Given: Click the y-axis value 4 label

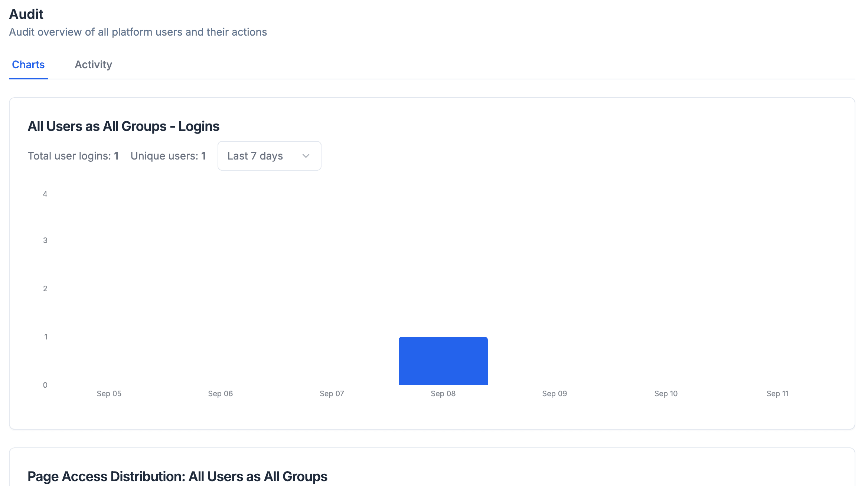Looking at the screenshot, I should click(x=45, y=194).
